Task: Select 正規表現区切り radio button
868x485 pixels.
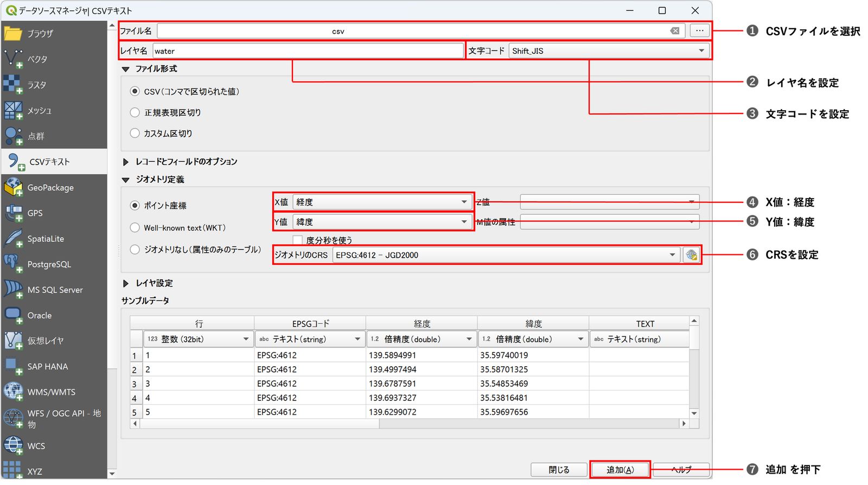Action: point(135,112)
